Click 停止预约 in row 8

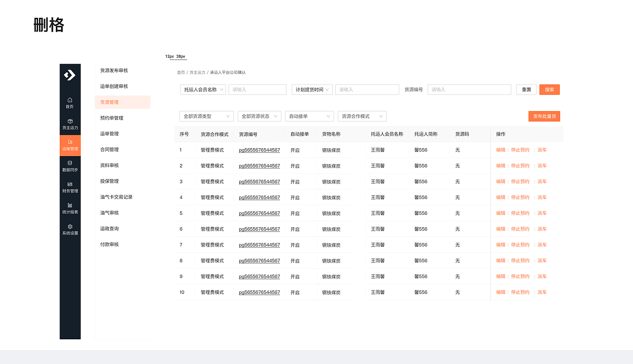(x=520, y=261)
